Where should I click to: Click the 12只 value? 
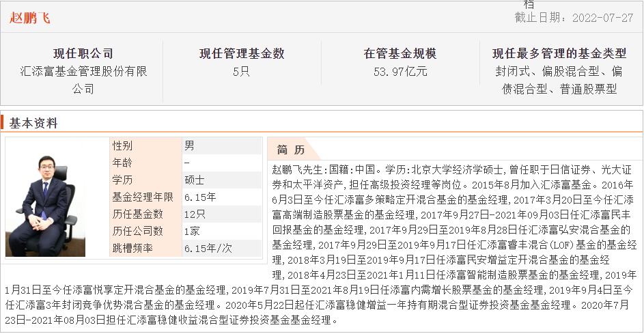195,214
